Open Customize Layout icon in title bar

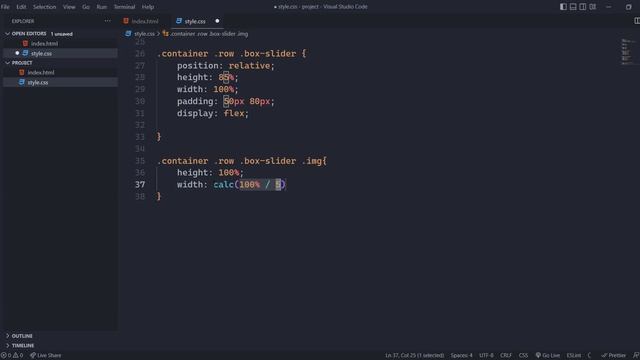593,7
